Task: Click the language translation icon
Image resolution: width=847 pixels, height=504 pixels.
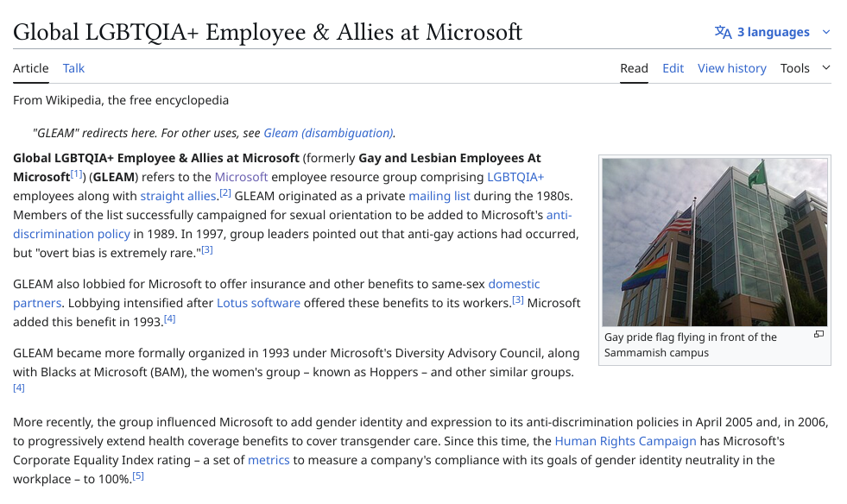Action: point(723,32)
